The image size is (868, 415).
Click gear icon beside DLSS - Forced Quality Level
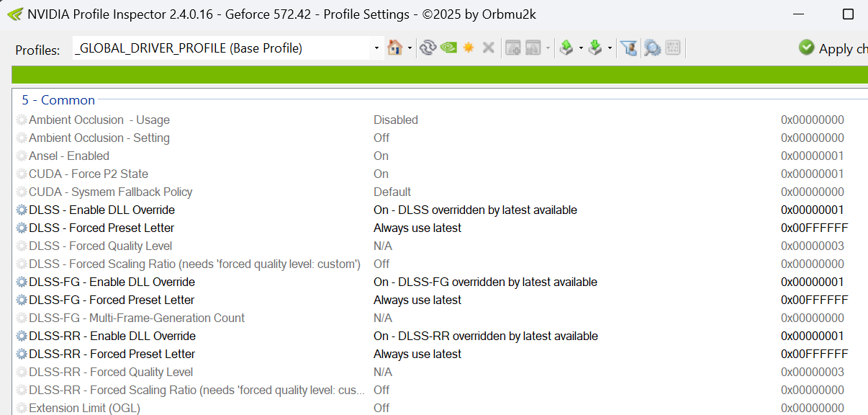point(22,246)
